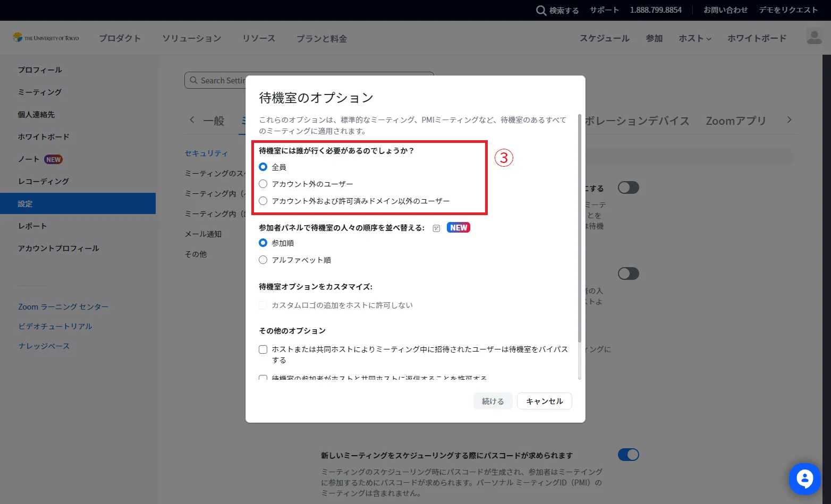Click the University of Tokyo logo

point(46,38)
